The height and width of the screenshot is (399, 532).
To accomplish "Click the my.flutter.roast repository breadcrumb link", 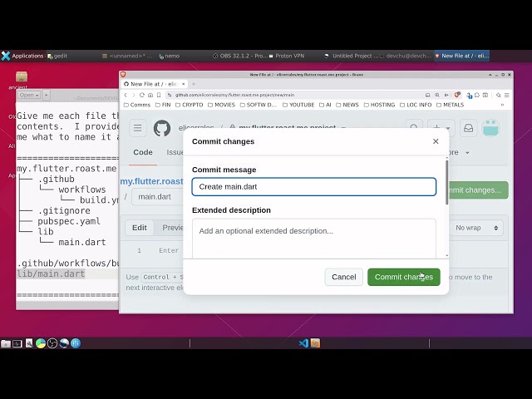I will pos(151,181).
